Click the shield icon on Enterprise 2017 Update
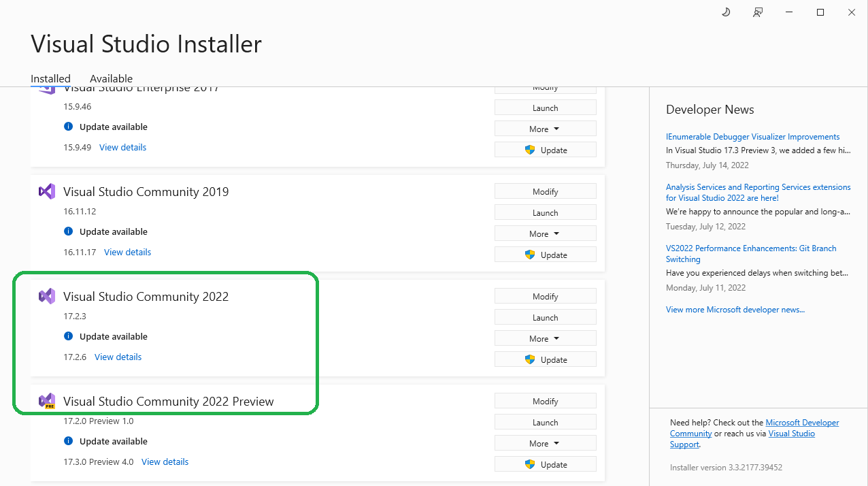This screenshot has width=868, height=486. (x=530, y=150)
